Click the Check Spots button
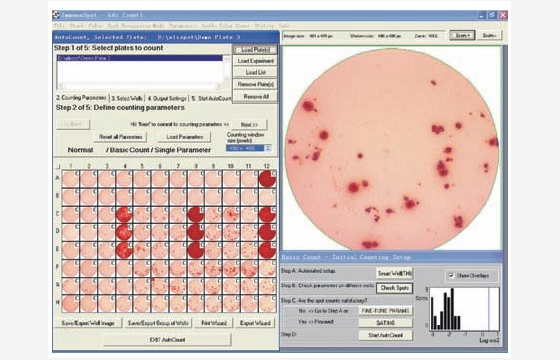This screenshot has height=360, width=560. pyautogui.click(x=394, y=288)
